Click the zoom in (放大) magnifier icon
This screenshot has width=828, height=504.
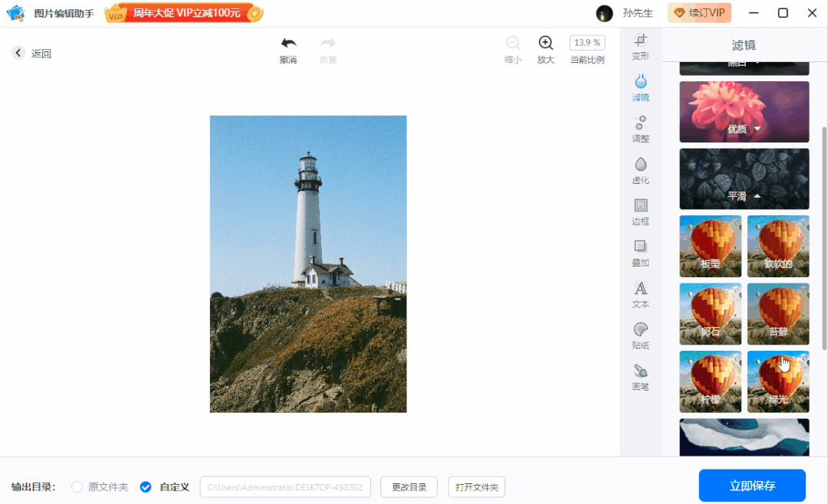pyautogui.click(x=546, y=44)
